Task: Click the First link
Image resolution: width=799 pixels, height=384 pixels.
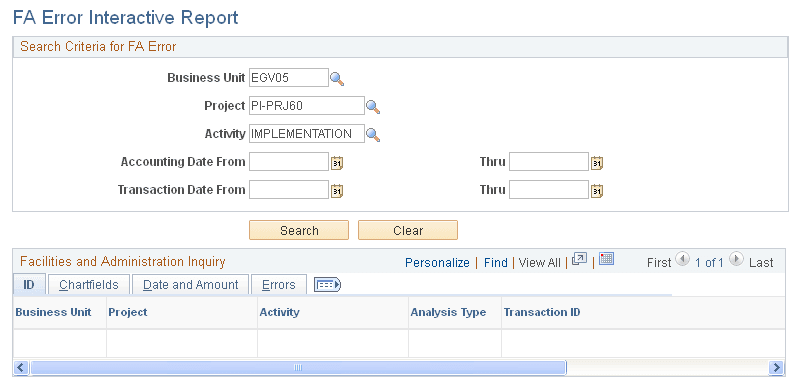Action: click(659, 263)
